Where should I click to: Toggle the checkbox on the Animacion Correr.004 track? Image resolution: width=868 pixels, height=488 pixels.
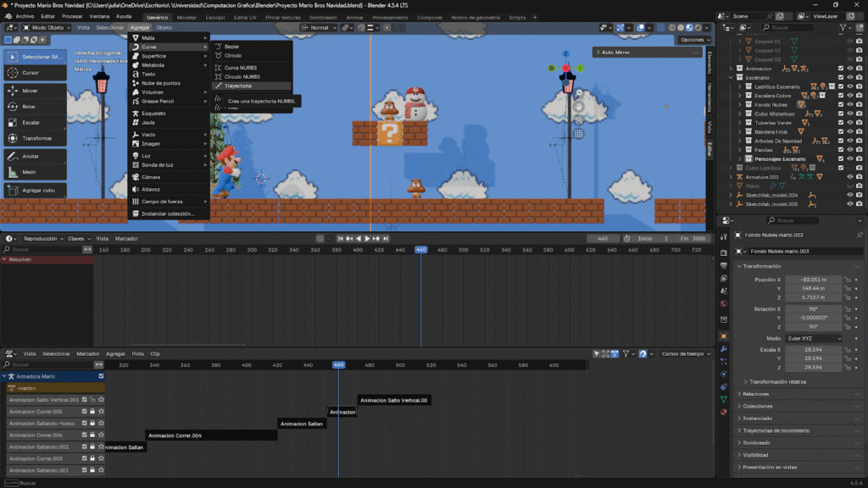click(x=84, y=435)
